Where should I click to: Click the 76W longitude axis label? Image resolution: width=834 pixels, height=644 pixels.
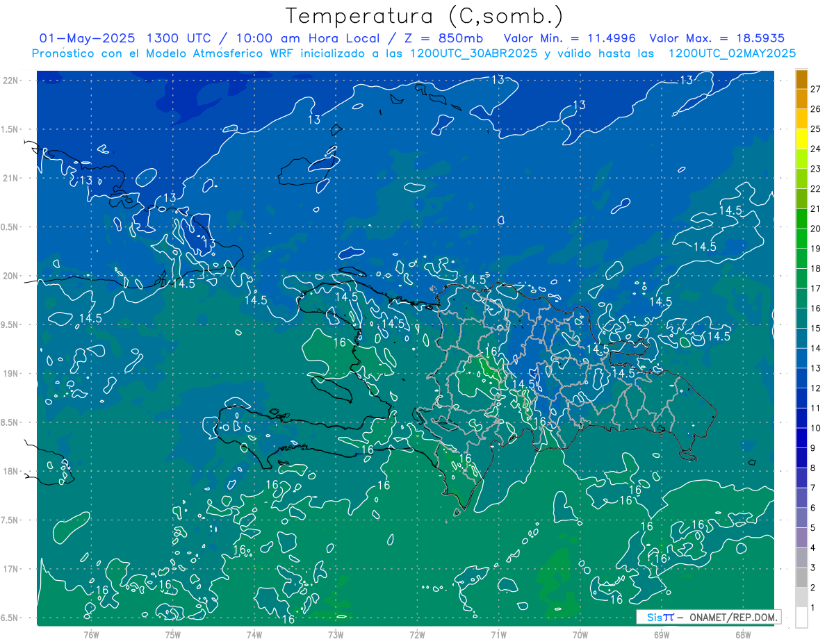91,634
